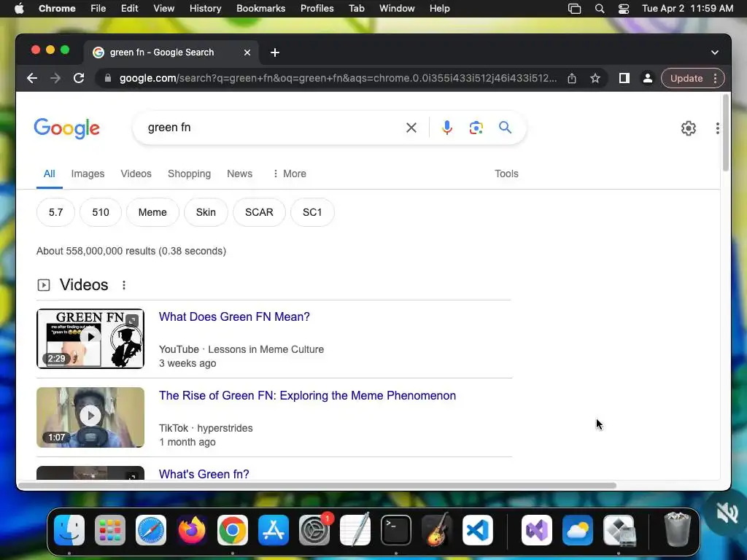
Task: Open the Profiles menu
Action: (x=317, y=9)
